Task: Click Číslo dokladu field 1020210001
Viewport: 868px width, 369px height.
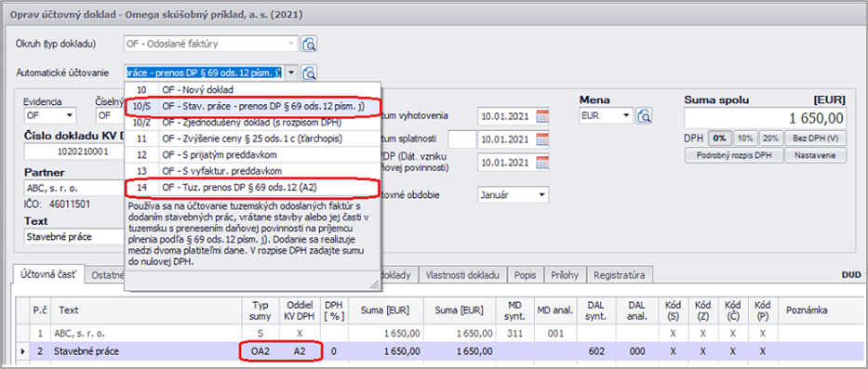Action: [x=73, y=151]
